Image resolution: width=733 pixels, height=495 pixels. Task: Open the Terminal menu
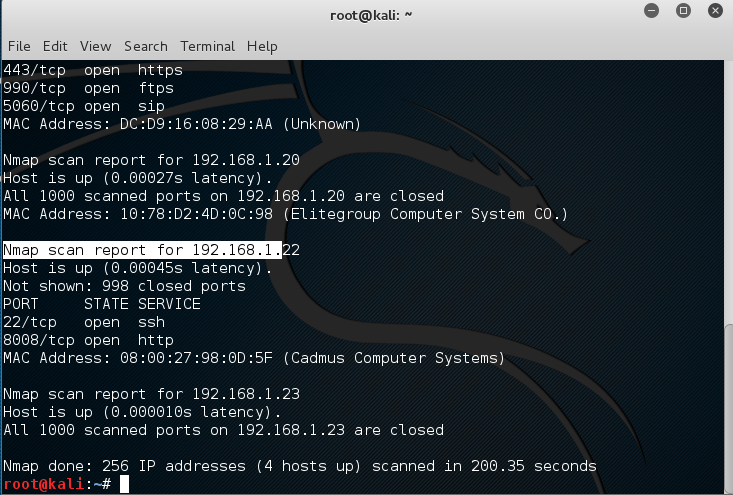(x=207, y=46)
